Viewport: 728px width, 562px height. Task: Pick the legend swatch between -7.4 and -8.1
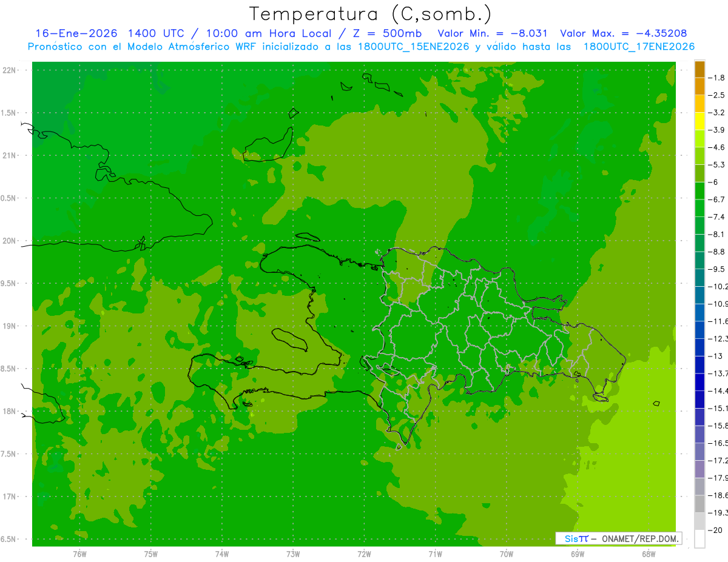(699, 226)
